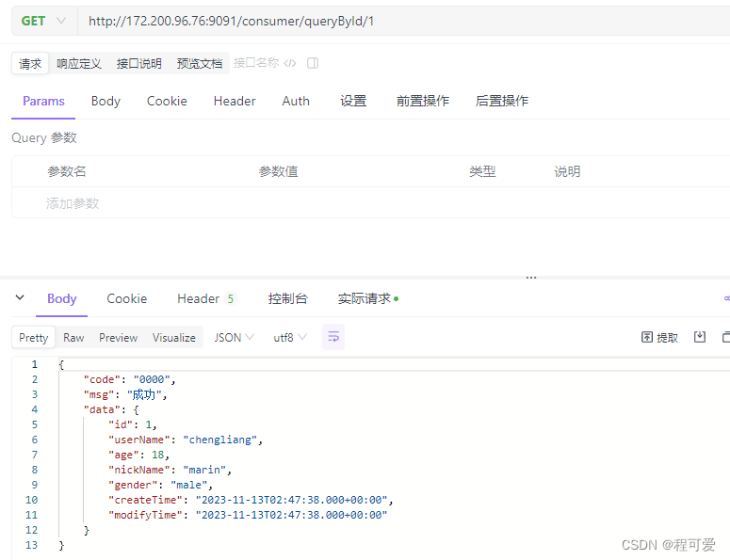The height and width of the screenshot is (560, 730).
Task: Open the 控制台 tab
Action: point(287,298)
